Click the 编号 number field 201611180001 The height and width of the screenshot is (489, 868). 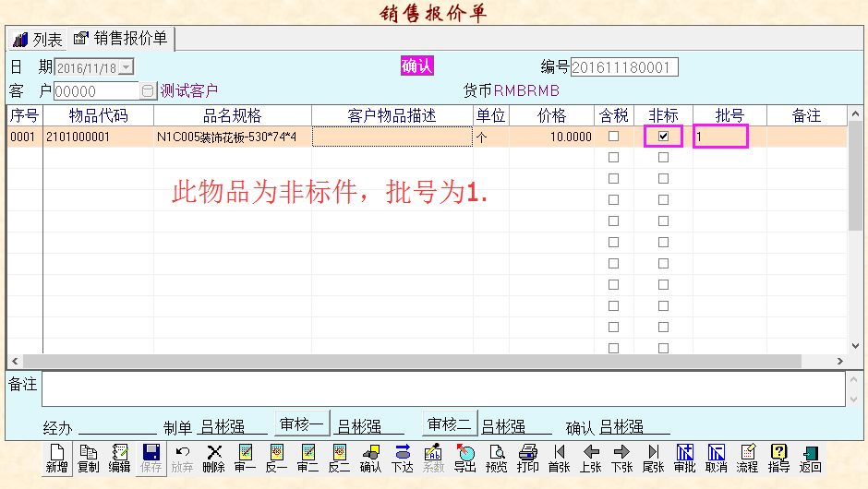pyautogui.click(x=624, y=67)
